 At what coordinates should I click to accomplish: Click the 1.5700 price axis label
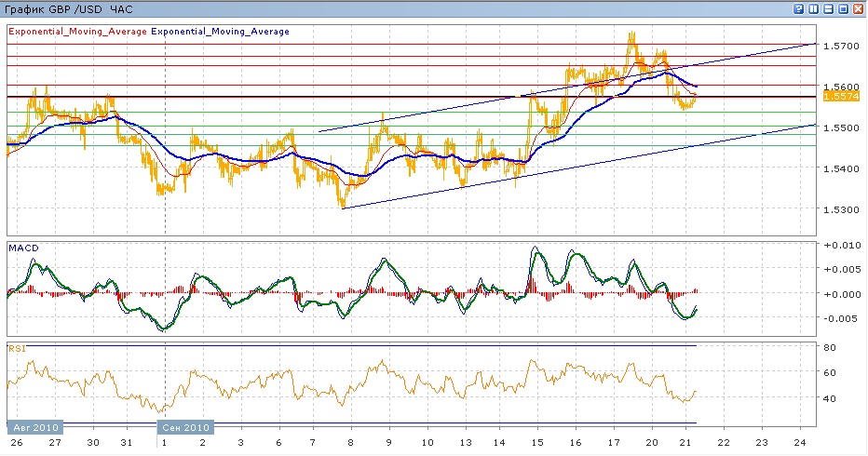coord(840,46)
